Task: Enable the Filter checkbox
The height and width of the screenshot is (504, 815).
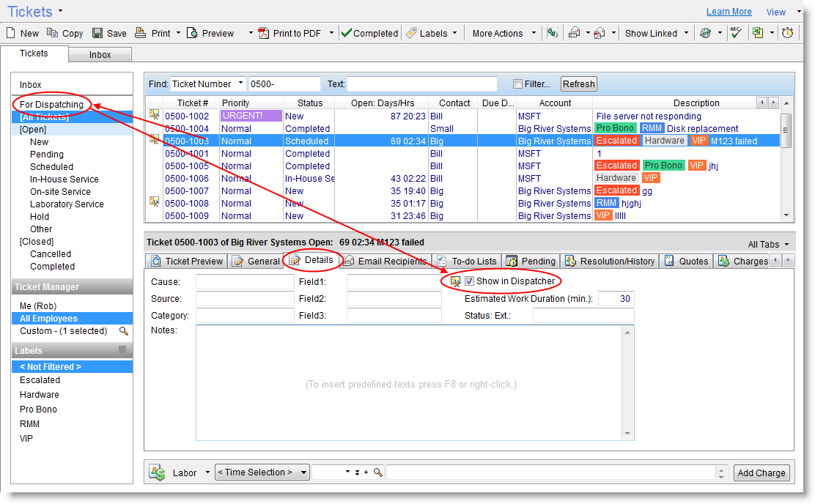Action: pyautogui.click(x=518, y=84)
